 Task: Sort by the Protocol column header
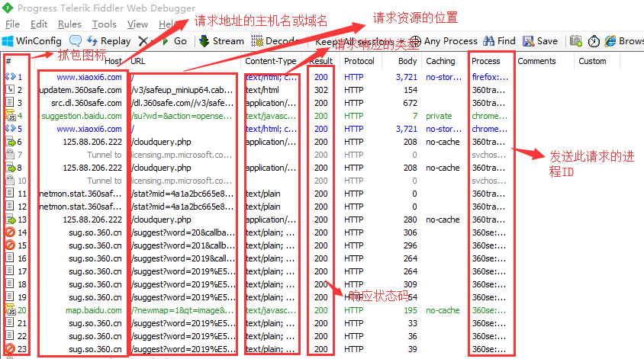click(359, 61)
